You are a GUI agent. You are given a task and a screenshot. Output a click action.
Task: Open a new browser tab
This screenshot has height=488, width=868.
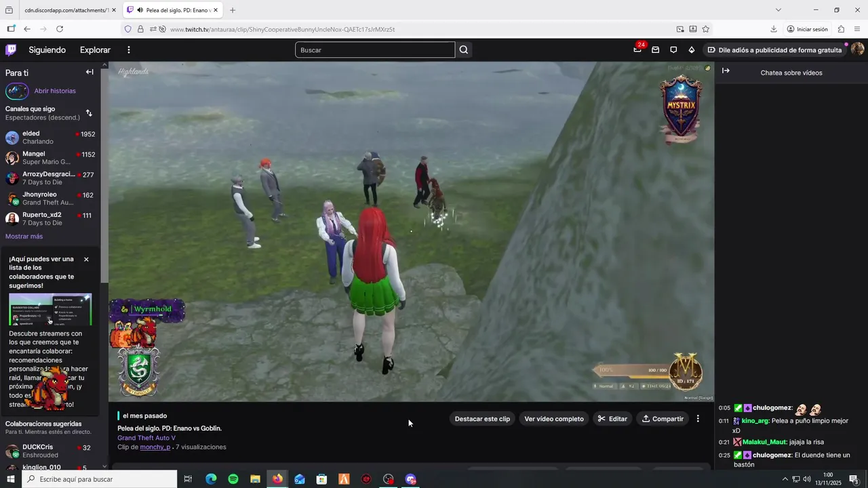(x=233, y=10)
